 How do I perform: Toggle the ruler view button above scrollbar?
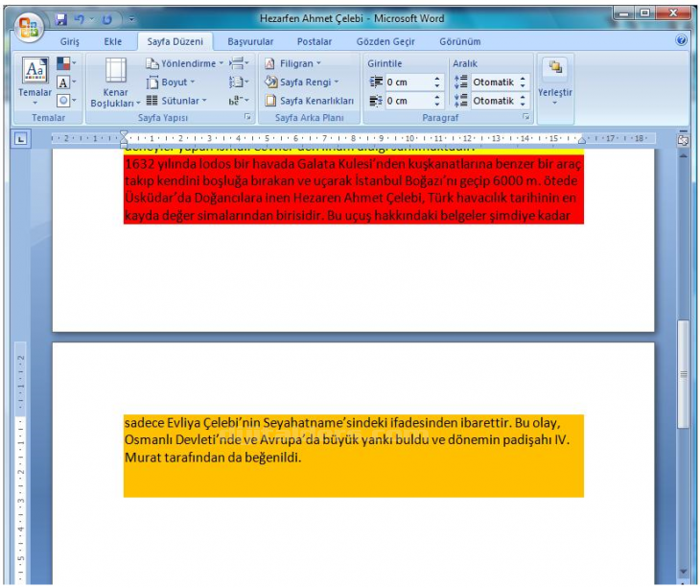coord(683,140)
